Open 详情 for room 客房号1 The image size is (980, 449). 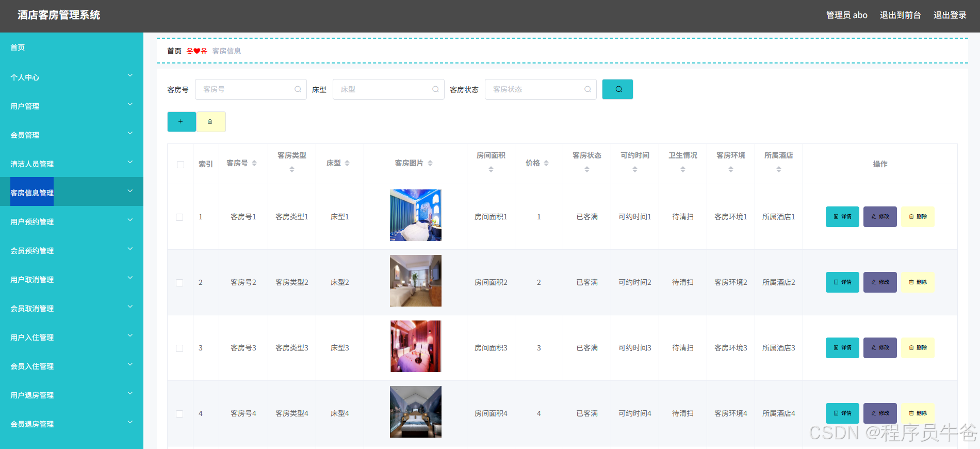(x=842, y=217)
